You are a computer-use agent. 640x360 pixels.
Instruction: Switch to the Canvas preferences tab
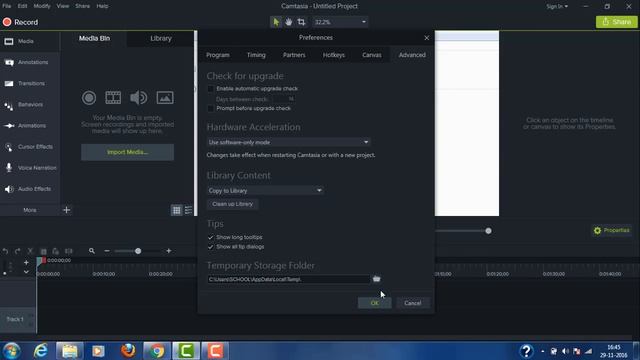[371, 55]
